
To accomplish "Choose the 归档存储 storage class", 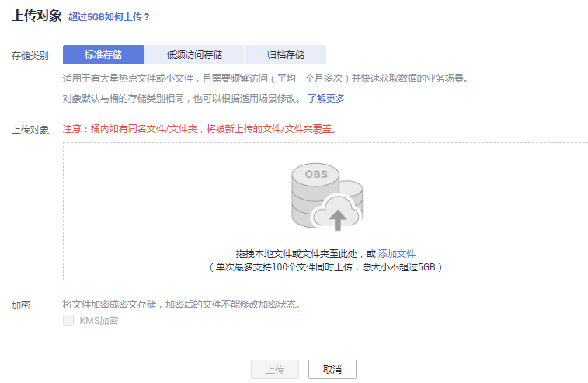I will click(285, 55).
